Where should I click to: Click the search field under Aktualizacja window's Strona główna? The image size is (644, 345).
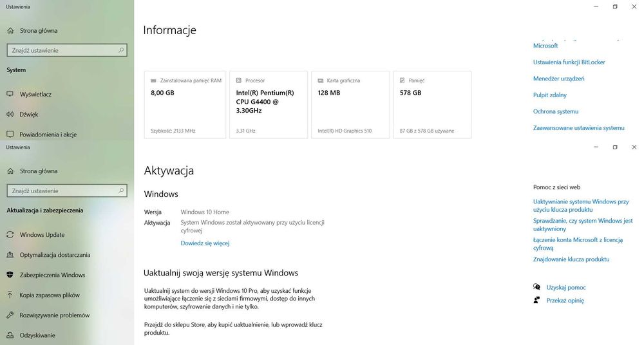[64, 191]
